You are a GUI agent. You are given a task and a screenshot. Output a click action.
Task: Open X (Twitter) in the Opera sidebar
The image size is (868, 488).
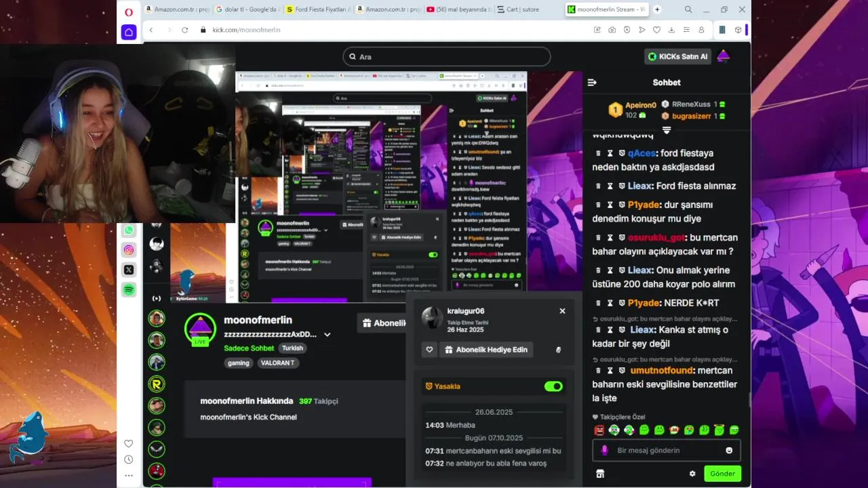[x=129, y=270]
